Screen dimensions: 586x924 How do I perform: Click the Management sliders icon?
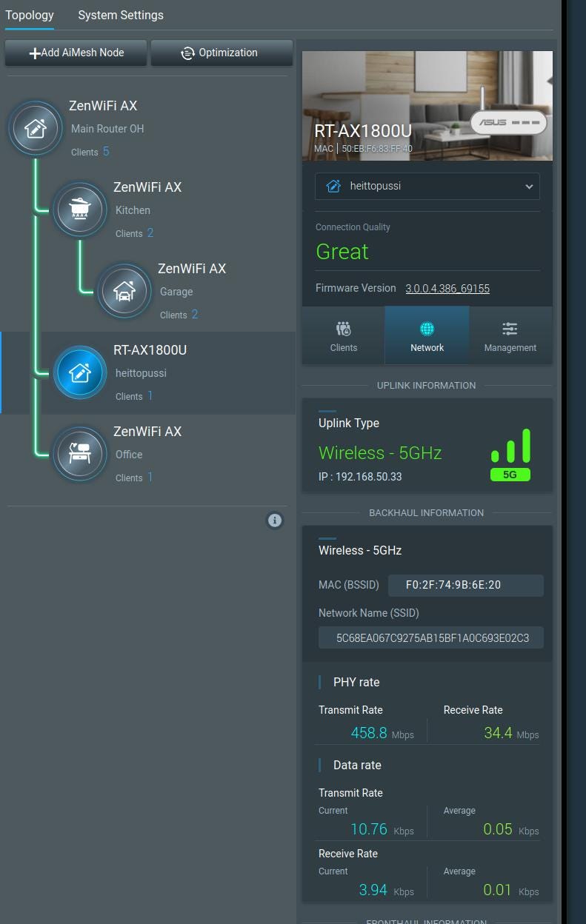[x=510, y=329]
